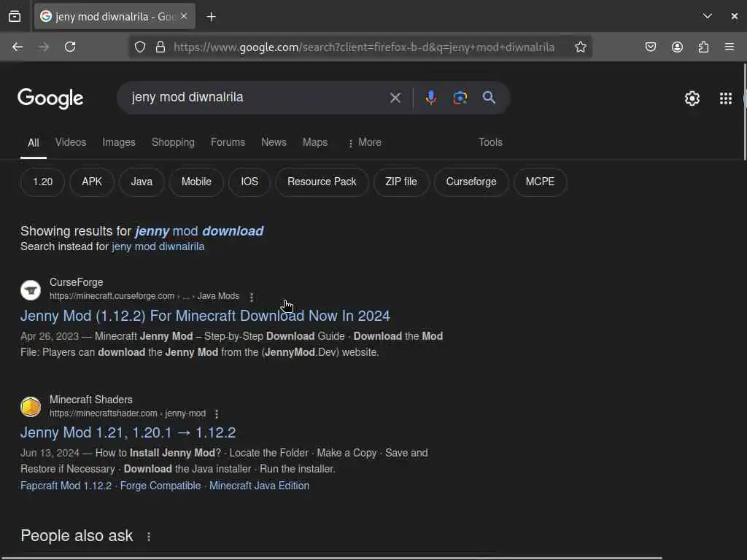
Task: Click the horizontal scrollbar at bottom
Action: click(331, 558)
